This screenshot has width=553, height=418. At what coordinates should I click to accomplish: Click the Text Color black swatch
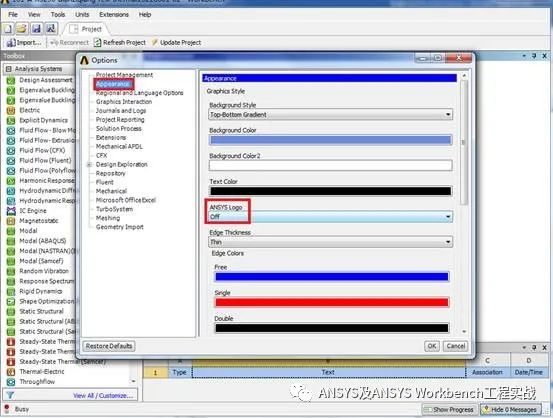330,191
